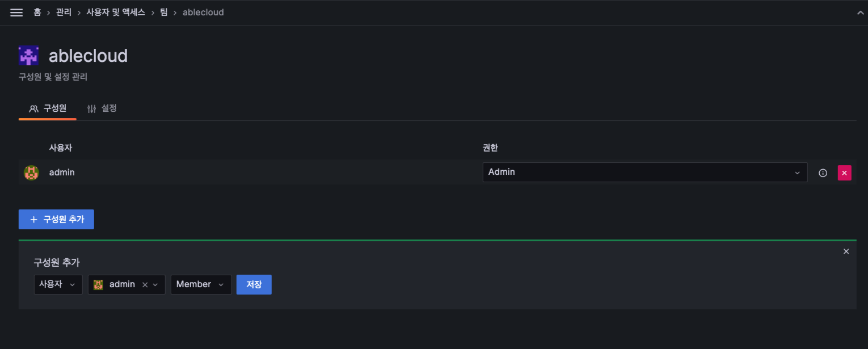Go back to 팀 breadcrumb link
Screen dimensions: 868x349
click(164, 12)
